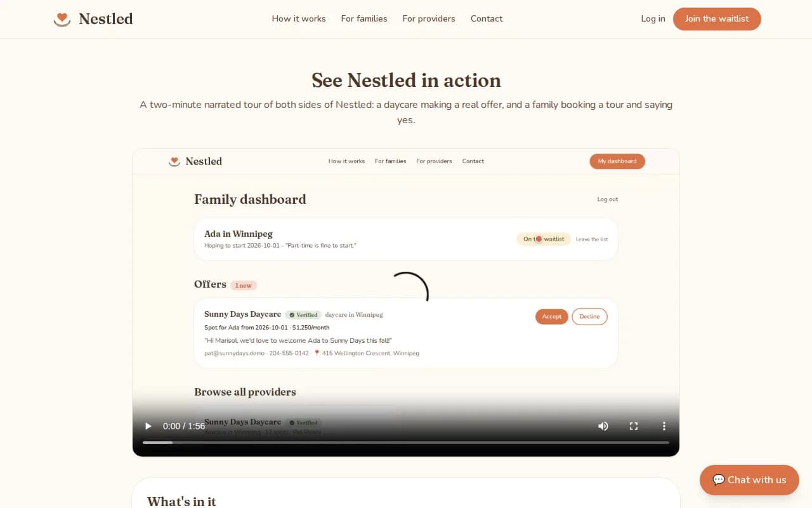Click the two-minute narrated tour description

pos(406,112)
